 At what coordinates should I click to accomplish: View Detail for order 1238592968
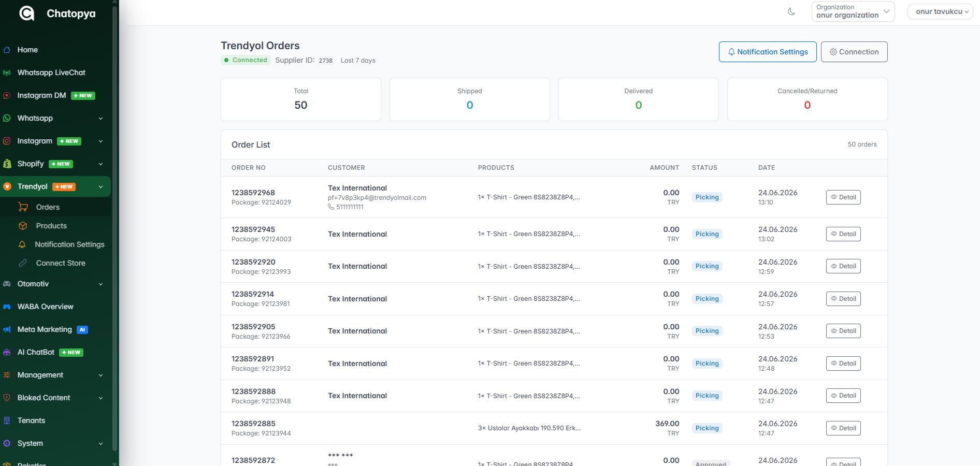[x=843, y=197]
